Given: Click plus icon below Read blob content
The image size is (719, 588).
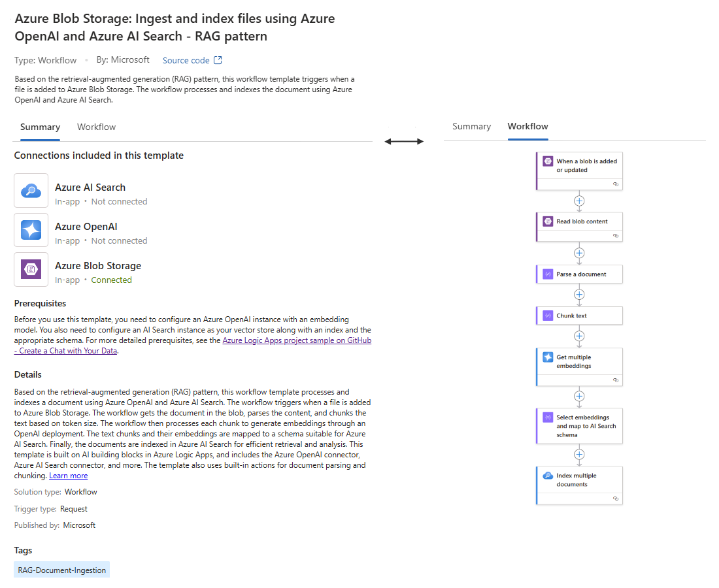Looking at the screenshot, I should click(x=579, y=253).
